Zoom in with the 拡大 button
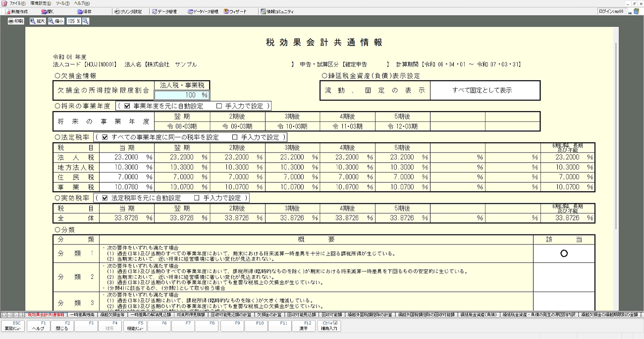Image resolution: width=644 pixels, height=339 pixels. click(x=37, y=21)
